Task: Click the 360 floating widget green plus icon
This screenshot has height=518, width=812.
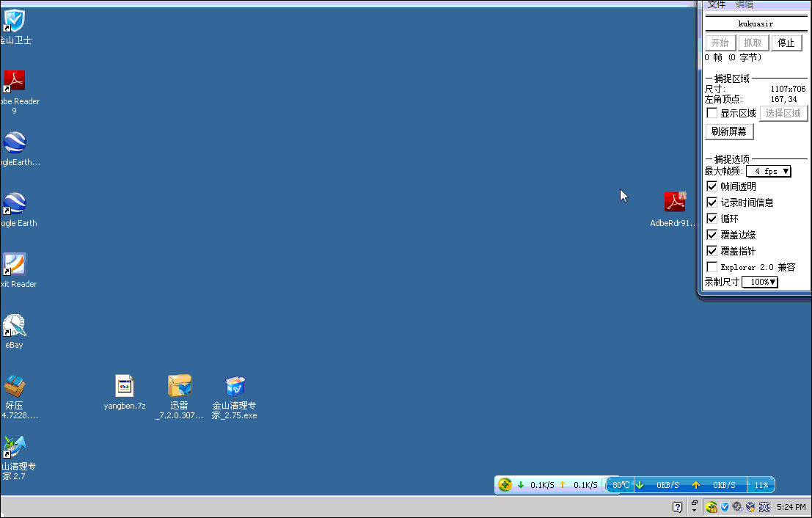Action: tap(505, 485)
